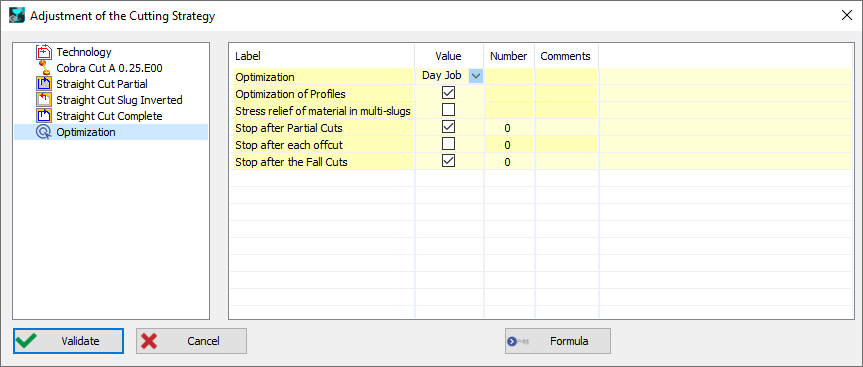
Task: Click the Straight Cut Complete icon
Action: coord(43,116)
